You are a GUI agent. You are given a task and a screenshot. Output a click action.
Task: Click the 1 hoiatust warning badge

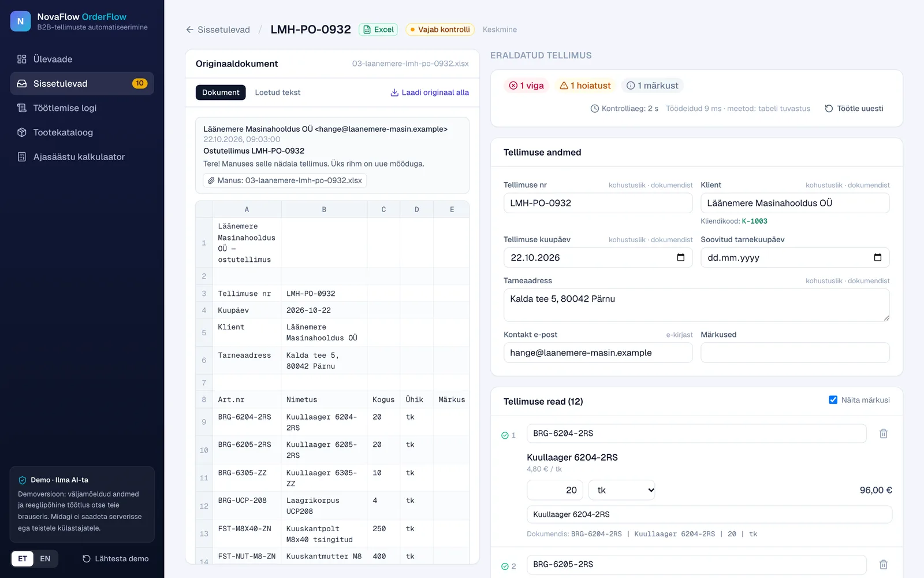[585, 86]
